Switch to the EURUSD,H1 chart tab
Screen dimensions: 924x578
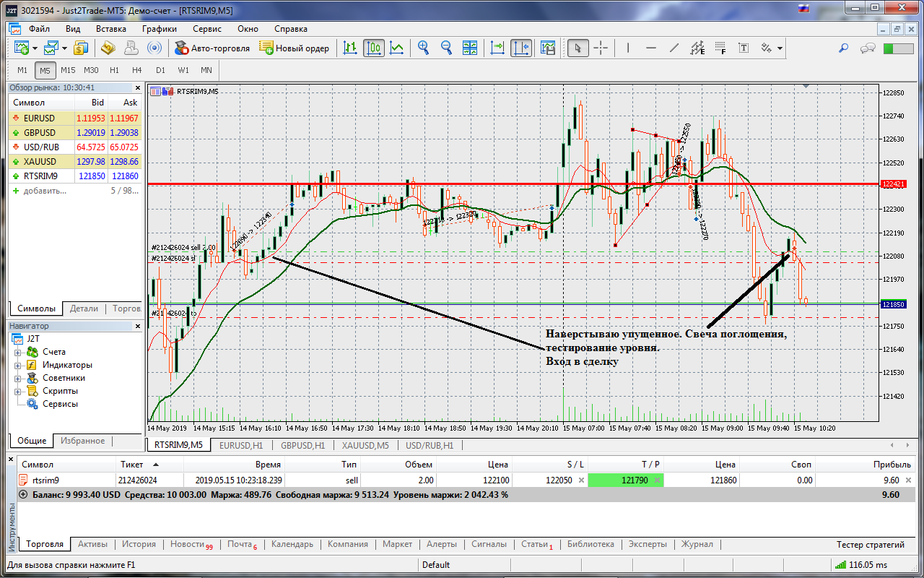[x=241, y=445]
